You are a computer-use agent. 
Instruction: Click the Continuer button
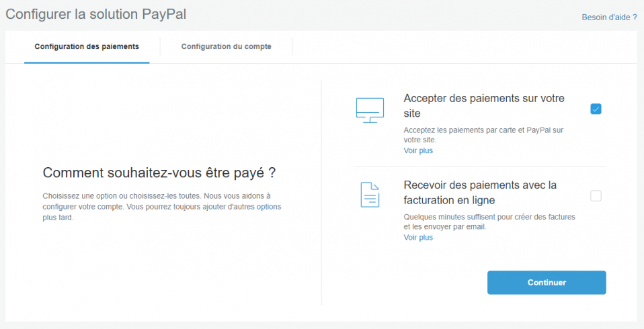tap(547, 283)
